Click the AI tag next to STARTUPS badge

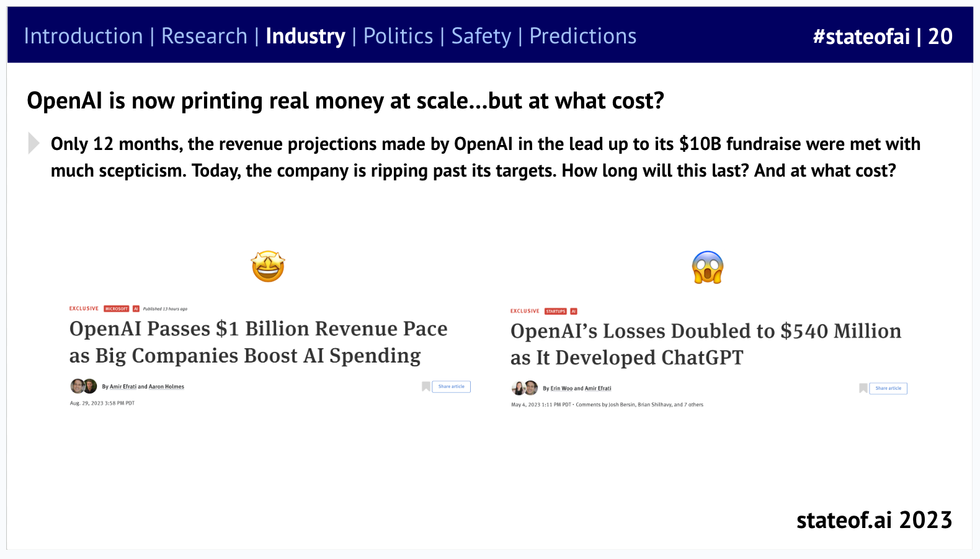tap(574, 311)
